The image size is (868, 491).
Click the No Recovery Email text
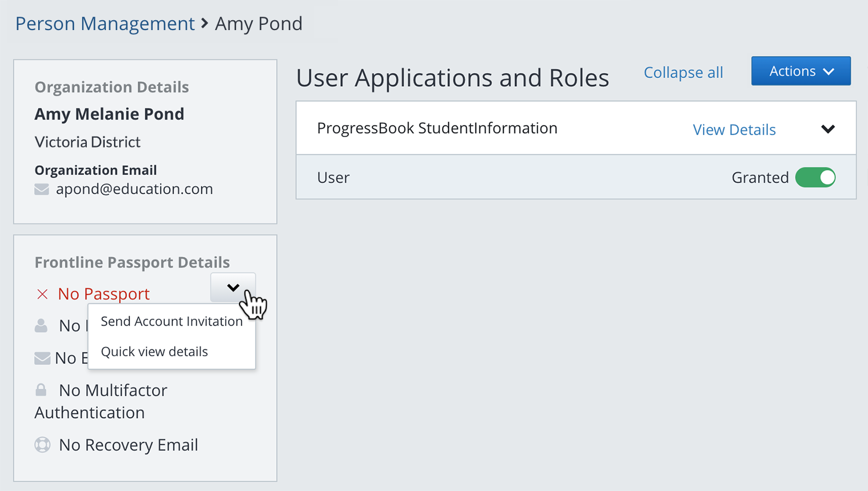click(128, 445)
